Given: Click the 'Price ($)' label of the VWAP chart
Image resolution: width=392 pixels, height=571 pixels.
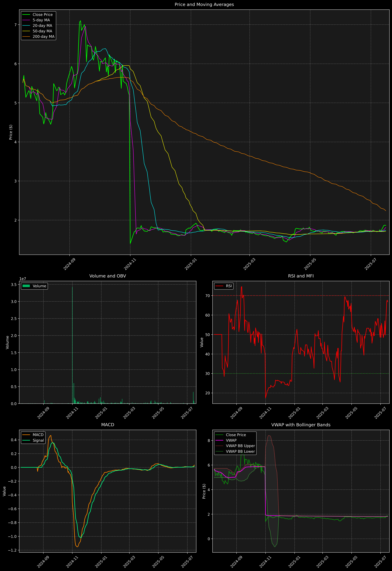Looking at the screenshot, I should (204, 491).
